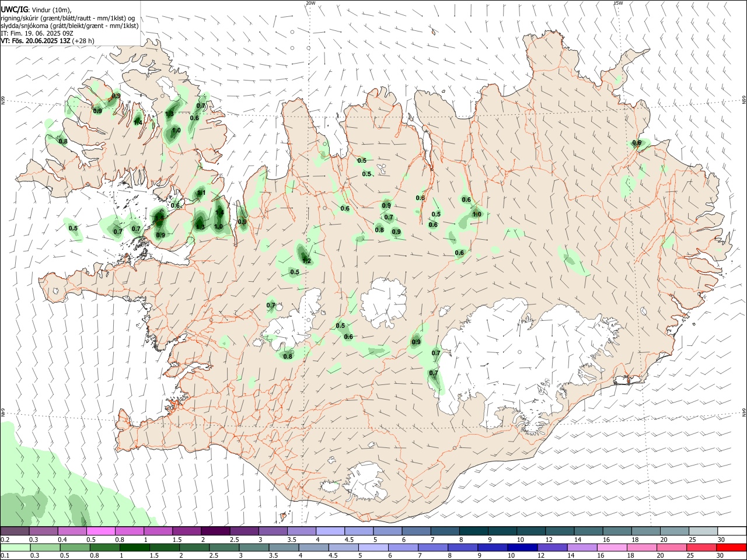
Task: Click the VT: Fös. 20.06.2025 13Z valid time
Action: coord(36,41)
